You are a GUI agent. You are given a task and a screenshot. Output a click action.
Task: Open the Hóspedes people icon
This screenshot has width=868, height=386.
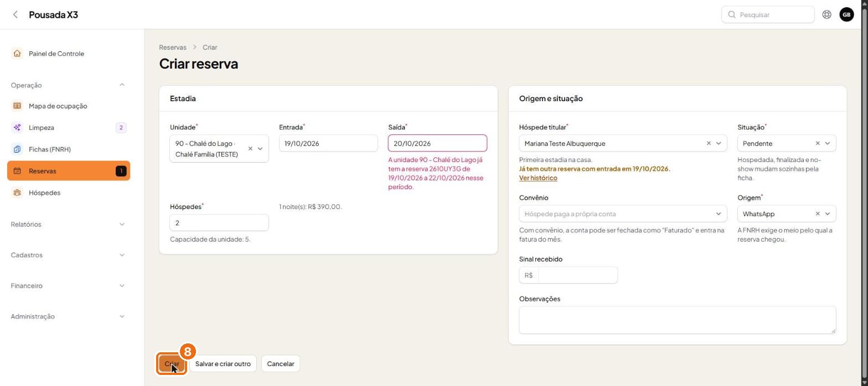coord(17,192)
